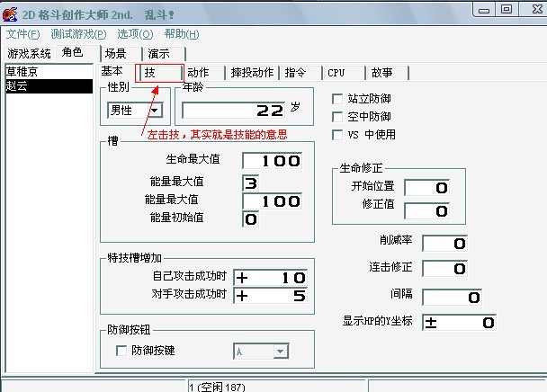
Task: Open the 性别 gender dropdown
Action: click(x=155, y=111)
